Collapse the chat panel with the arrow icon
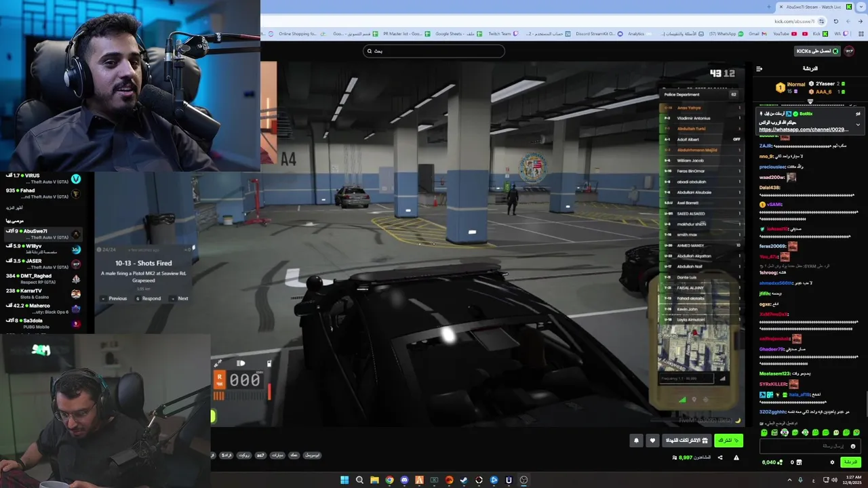Viewport: 868px width, 488px height. point(759,68)
